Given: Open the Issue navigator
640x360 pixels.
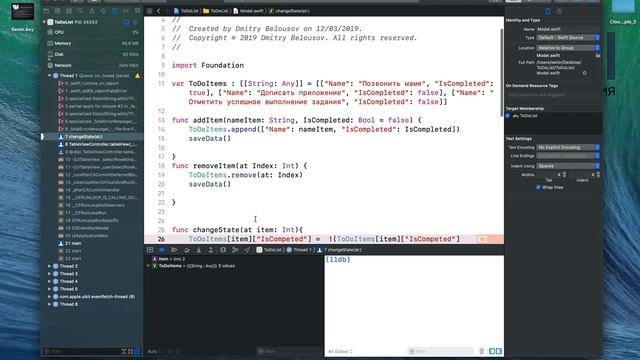Looking at the screenshot, I should [x=91, y=11].
